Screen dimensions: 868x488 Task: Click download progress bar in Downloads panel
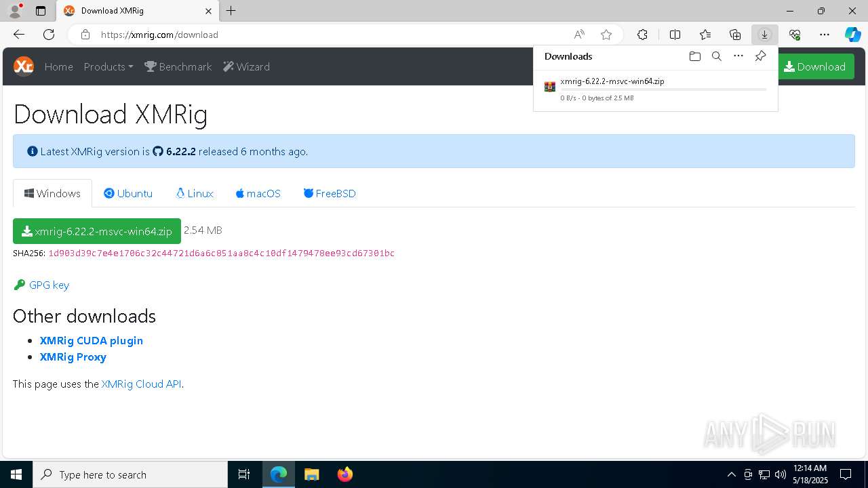tap(663, 89)
